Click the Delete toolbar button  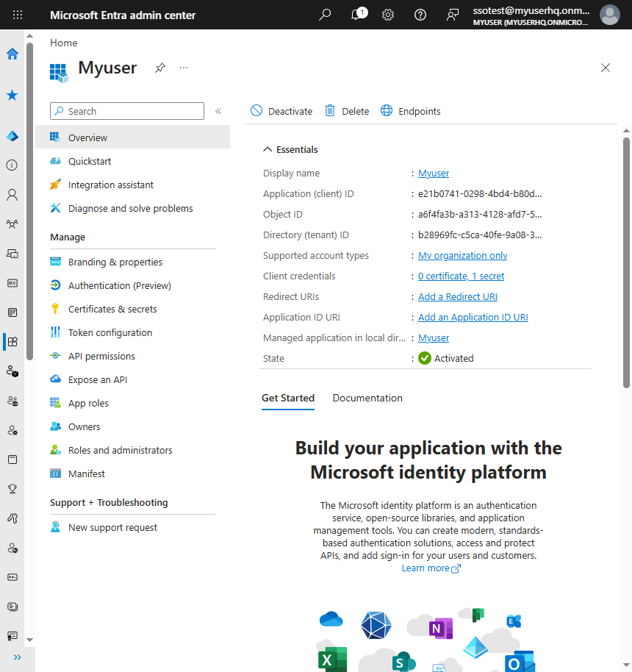pyautogui.click(x=347, y=111)
